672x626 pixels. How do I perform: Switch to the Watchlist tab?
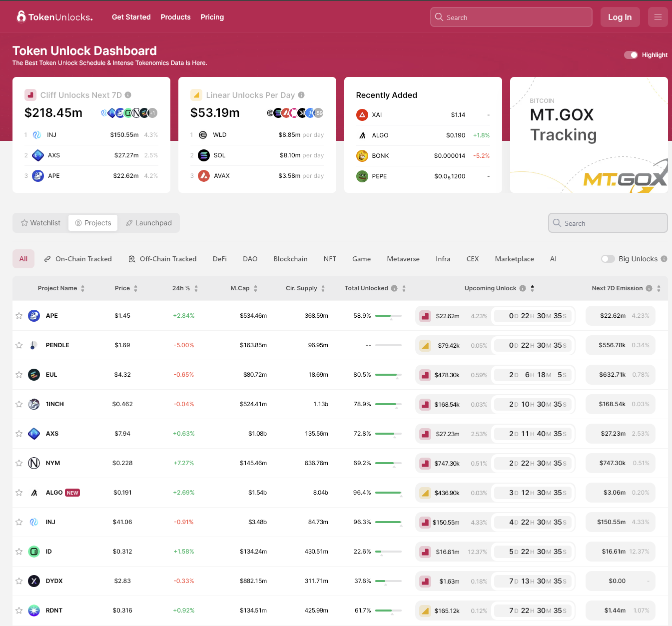point(40,223)
